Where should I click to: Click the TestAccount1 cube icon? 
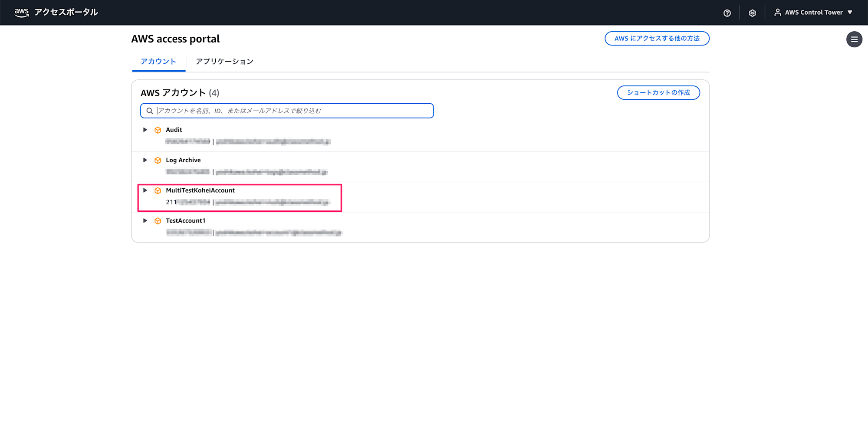158,221
